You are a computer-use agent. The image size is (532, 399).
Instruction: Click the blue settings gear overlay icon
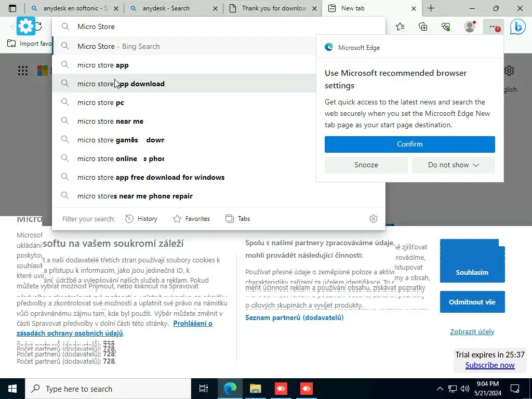[26, 26]
